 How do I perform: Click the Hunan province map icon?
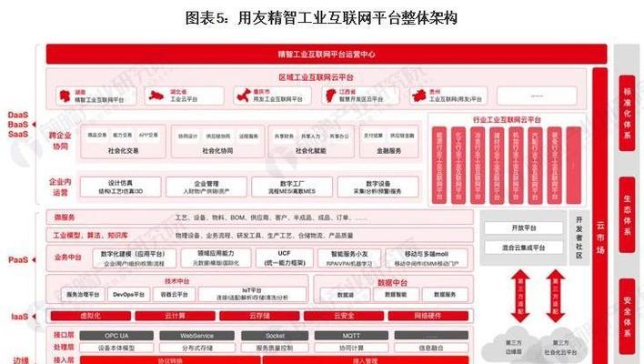coord(65,96)
